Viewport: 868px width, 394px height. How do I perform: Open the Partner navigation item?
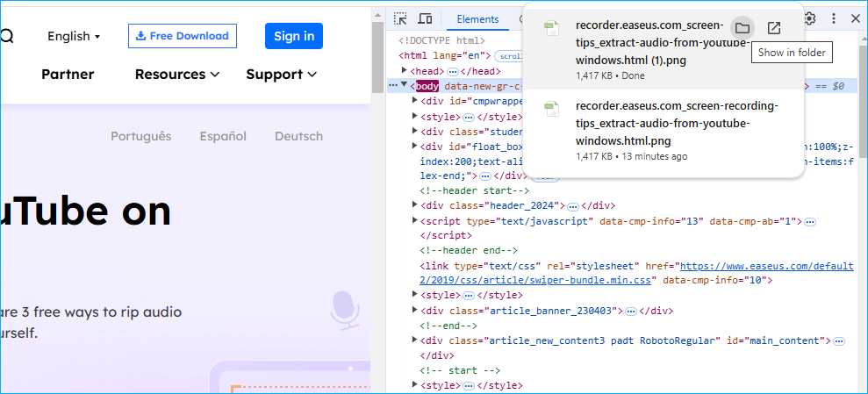point(68,75)
